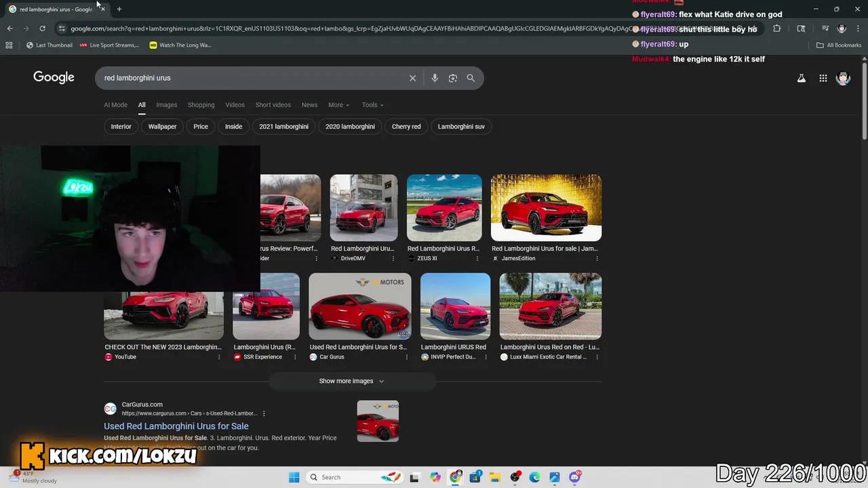This screenshot has width=868, height=488.
Task: Open the JamesEdition Urus image
Action: (546, 207)
